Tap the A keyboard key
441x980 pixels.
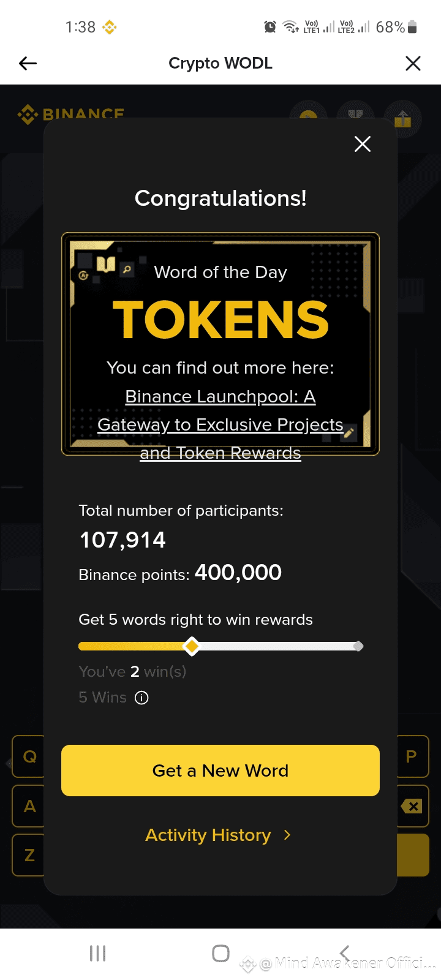(x=29, y=806)
